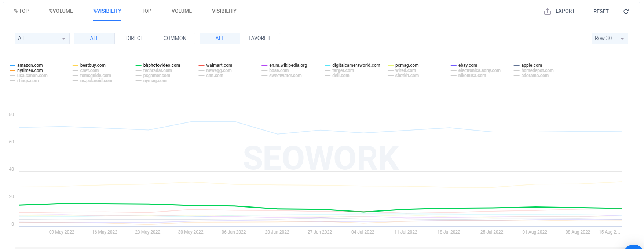This screenshot has width=644, height=249.
Task: Click the '06 Jun 2022' axis date
Action: click(x=234, y=232)
